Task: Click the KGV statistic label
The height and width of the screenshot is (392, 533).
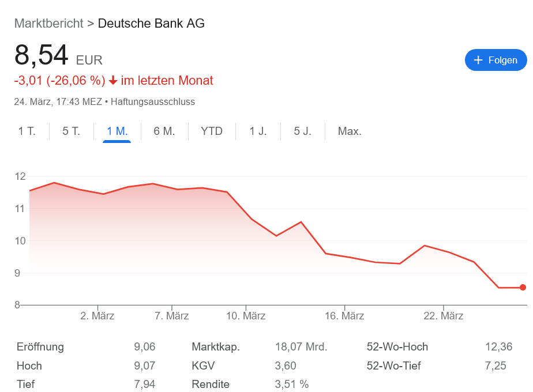Action: click(x=203, y=365)
